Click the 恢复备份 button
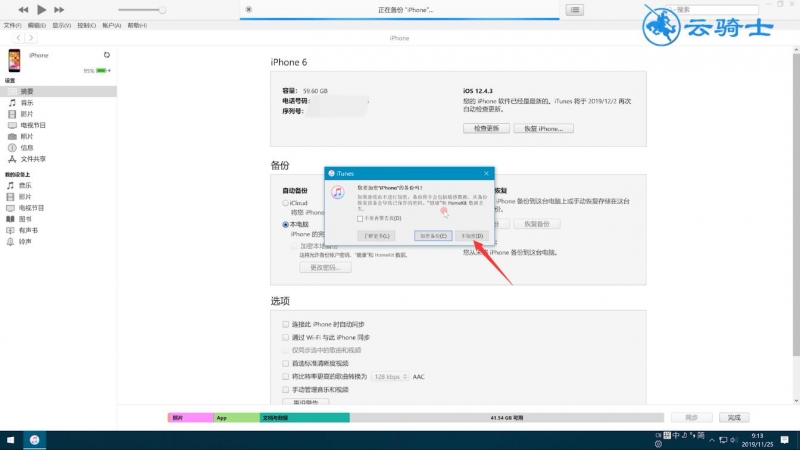800x450 pixels. point(537,224)
